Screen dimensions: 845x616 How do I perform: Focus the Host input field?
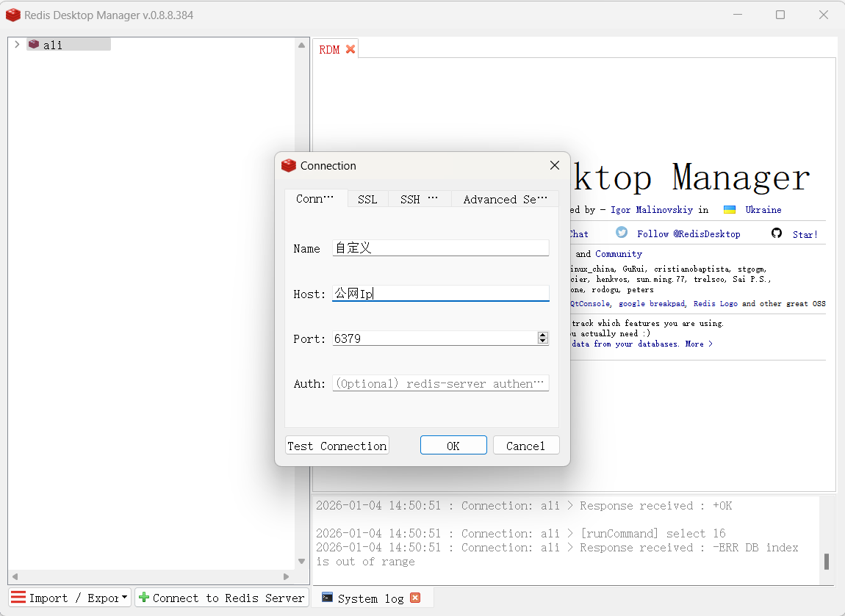pyautogui.click(x=440, y=294)
